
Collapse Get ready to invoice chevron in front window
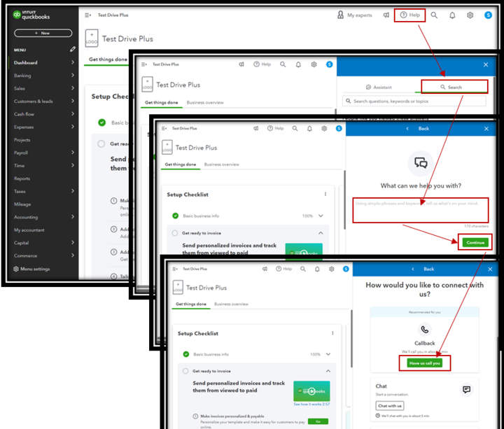[328, 371]
